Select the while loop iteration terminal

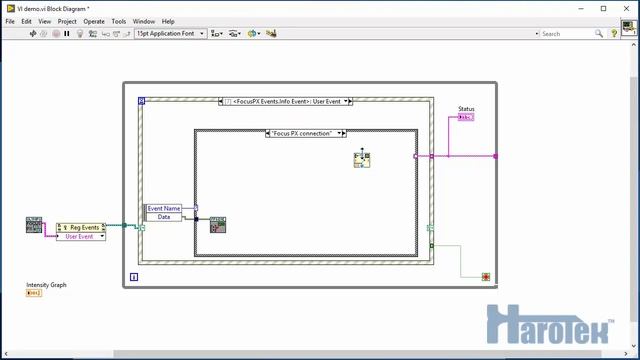134,277
